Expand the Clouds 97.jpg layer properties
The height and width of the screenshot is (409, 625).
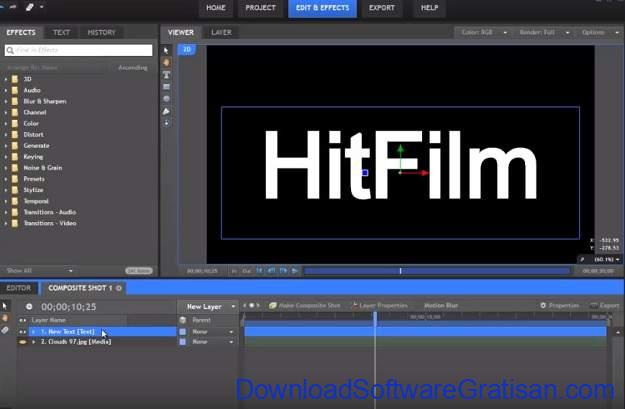(x=34, y=342)
